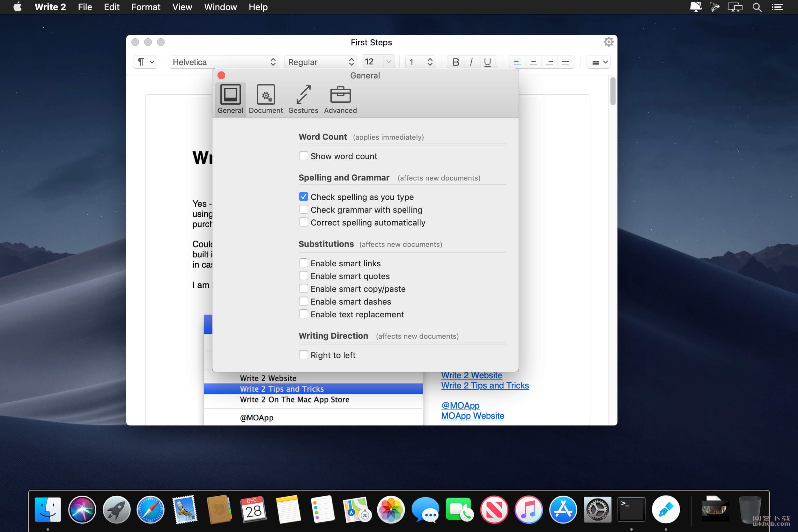Open Photos in the Dock
The width and height of the screenshot is (798, 532).
tap(391, 509)
